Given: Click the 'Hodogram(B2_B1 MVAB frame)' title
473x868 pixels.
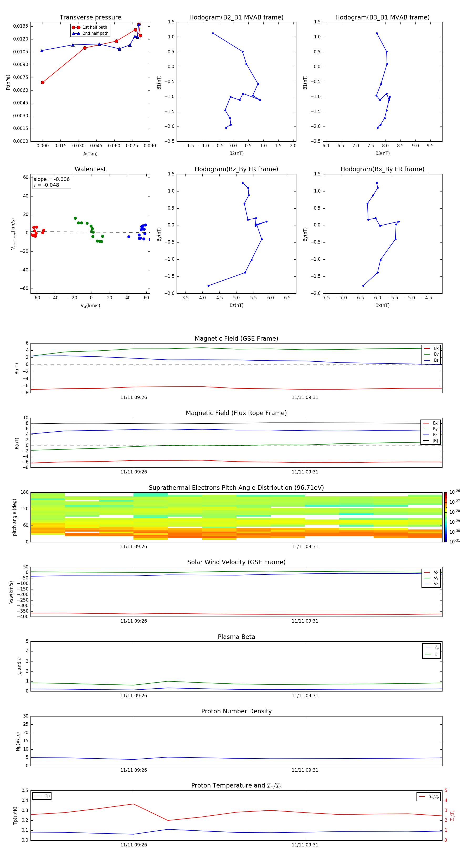Looking at the screenshot, I should click(x=236, y=18).
